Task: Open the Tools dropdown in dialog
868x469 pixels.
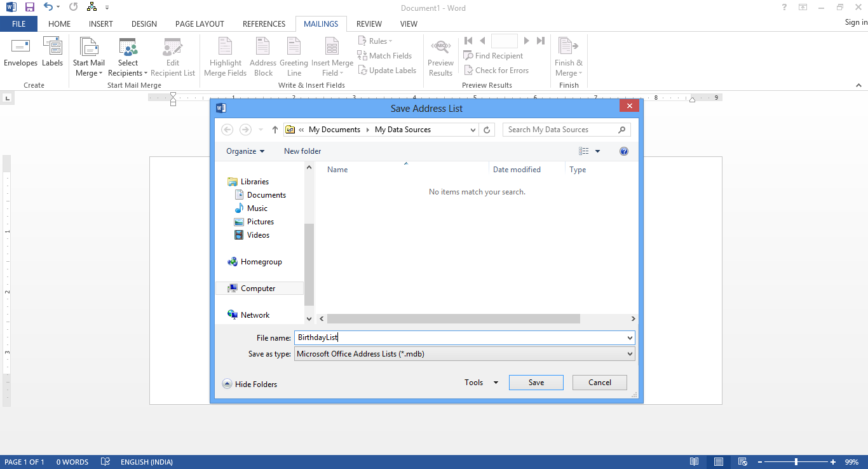Action: click(482, 383)
